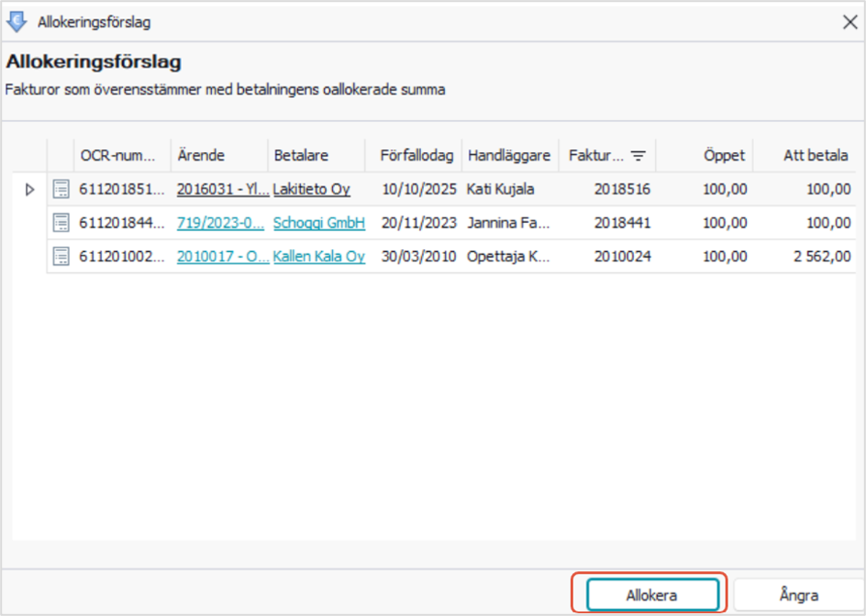This screenshot has height=616, width=866.
Task: Click the Ångra button
Action: (x=799, y=595)
